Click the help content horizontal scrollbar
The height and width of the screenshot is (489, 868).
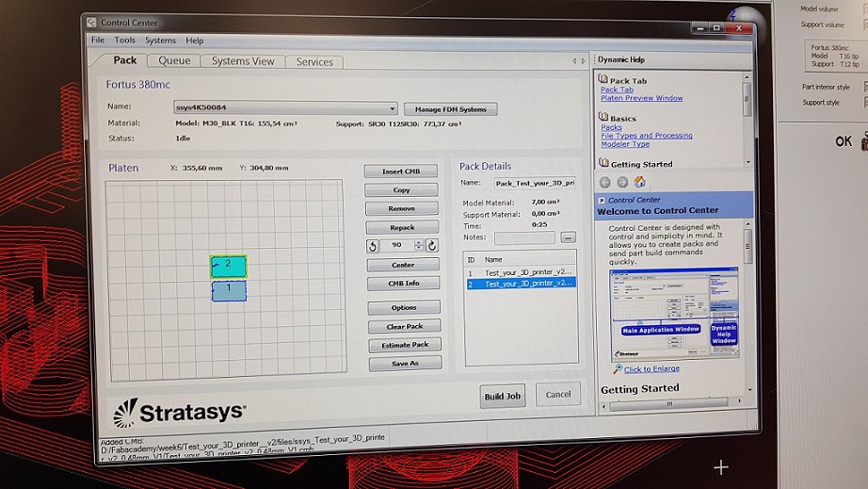(671, 403)
